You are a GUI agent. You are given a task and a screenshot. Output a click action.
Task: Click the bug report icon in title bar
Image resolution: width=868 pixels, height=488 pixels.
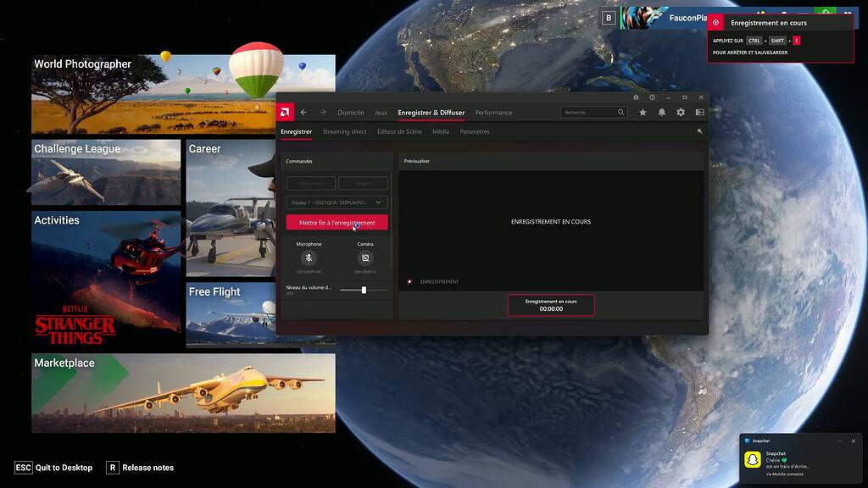[x=636, y=97]
